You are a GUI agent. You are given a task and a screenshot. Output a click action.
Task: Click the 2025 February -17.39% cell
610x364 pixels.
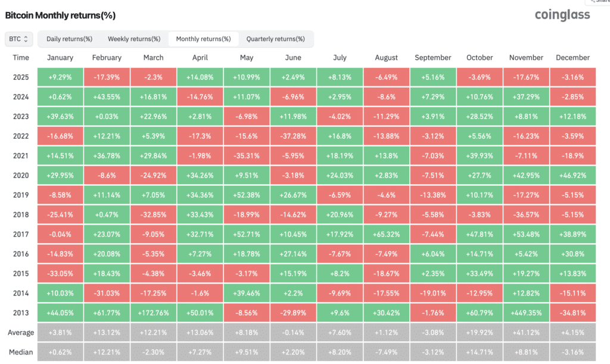click(x=107, y=77)
